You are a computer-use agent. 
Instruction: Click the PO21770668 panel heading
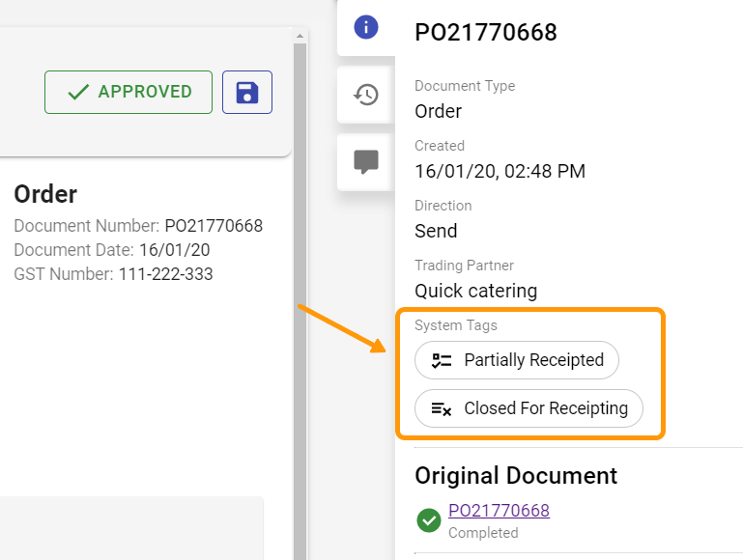[486, 32]
